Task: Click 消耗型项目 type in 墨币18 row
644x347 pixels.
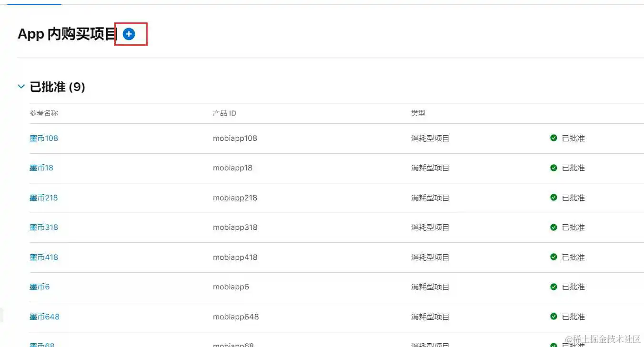Action: pyautogui.click(x=430, y=168)
